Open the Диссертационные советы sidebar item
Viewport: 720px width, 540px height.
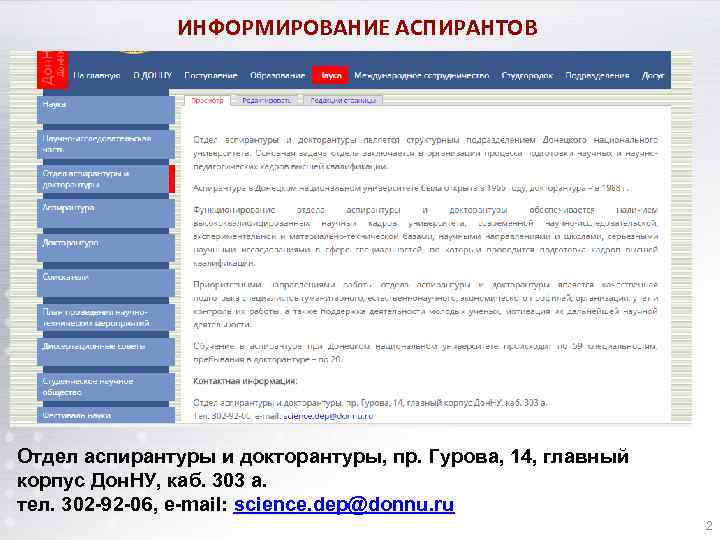pos(106,352)
